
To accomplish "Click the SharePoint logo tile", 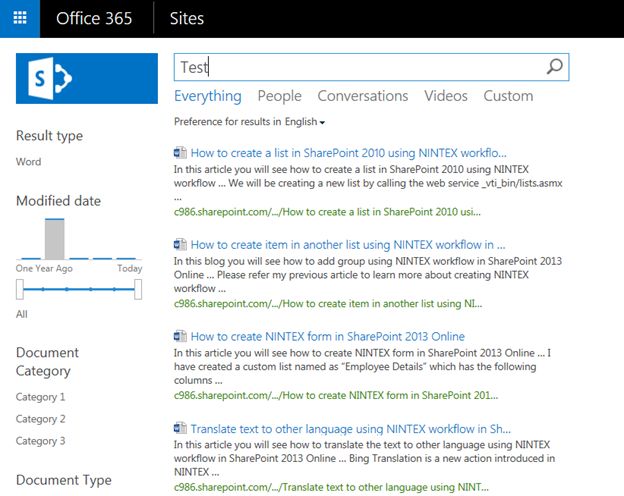I will [87, 78].
